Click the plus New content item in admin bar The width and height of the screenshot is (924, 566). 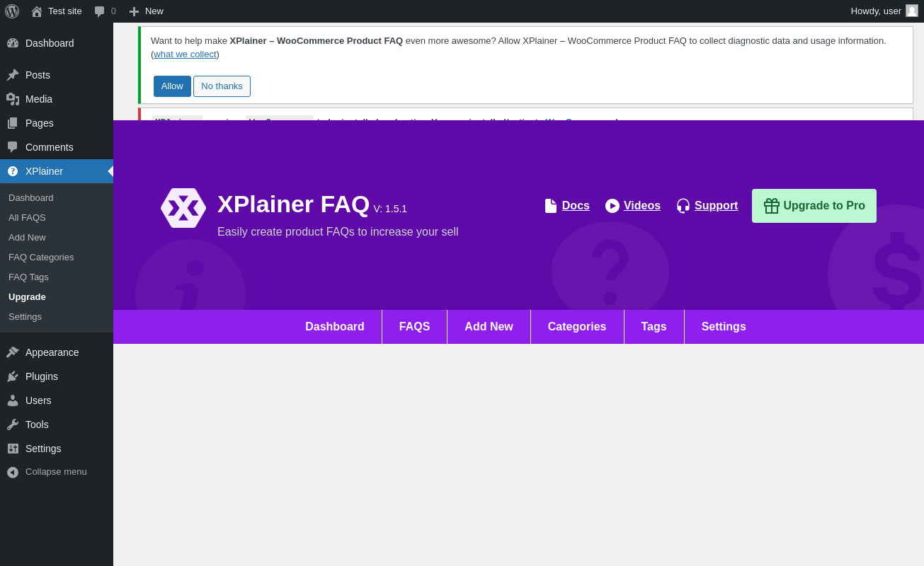click(146, 11)
